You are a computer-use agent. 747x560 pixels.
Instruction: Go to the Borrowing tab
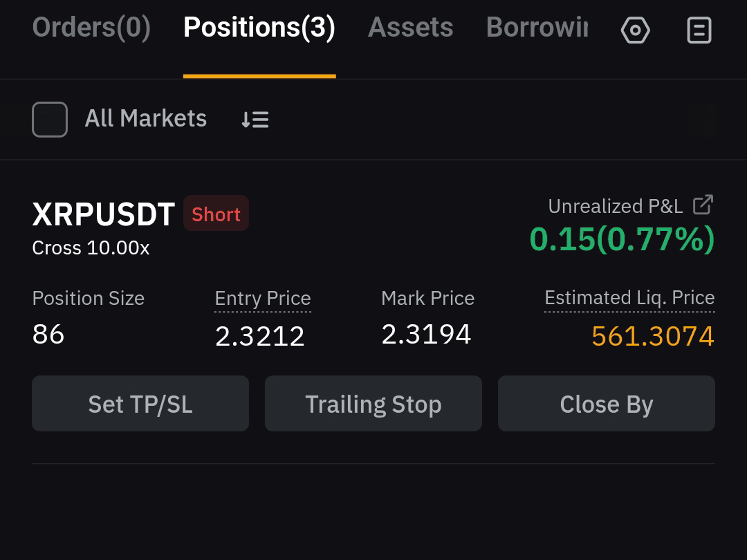537,27
